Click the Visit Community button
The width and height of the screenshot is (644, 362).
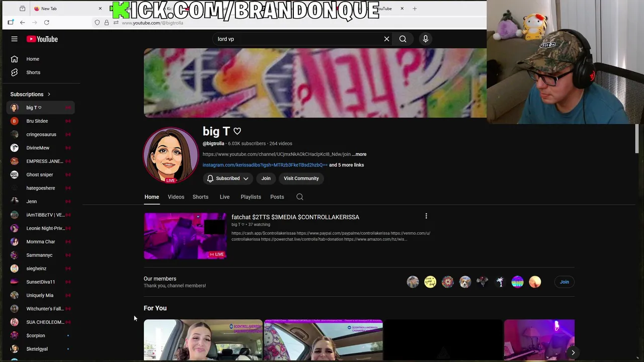[x=301, y=178]
